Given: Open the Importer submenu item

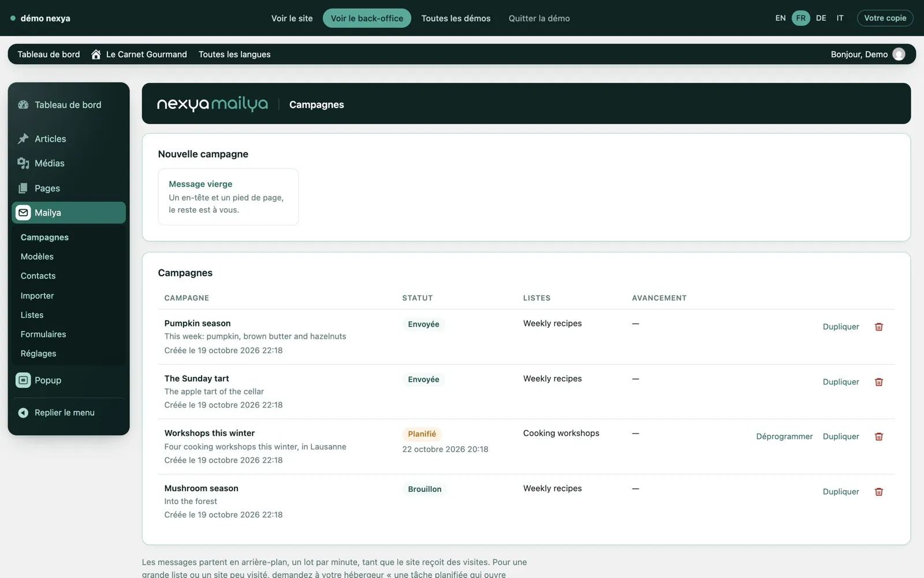Looking at the screenshot, I should [x=37, y=295].
